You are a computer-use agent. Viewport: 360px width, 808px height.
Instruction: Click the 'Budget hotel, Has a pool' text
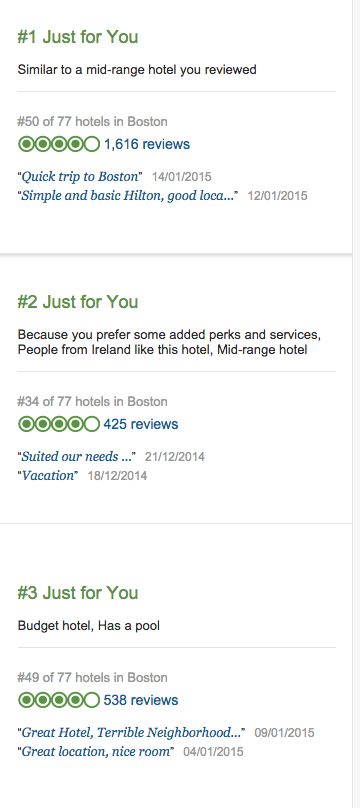pos(89,626)
